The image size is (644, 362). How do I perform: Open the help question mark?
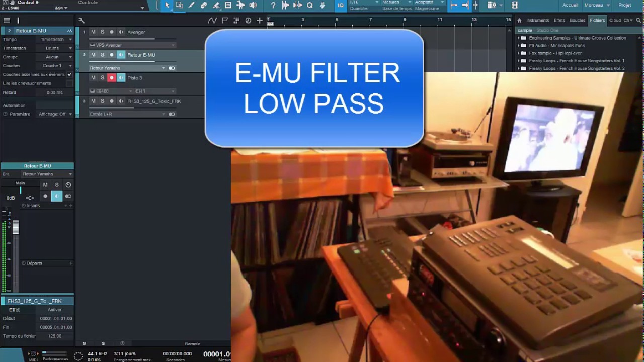click(x=273, y=5)
